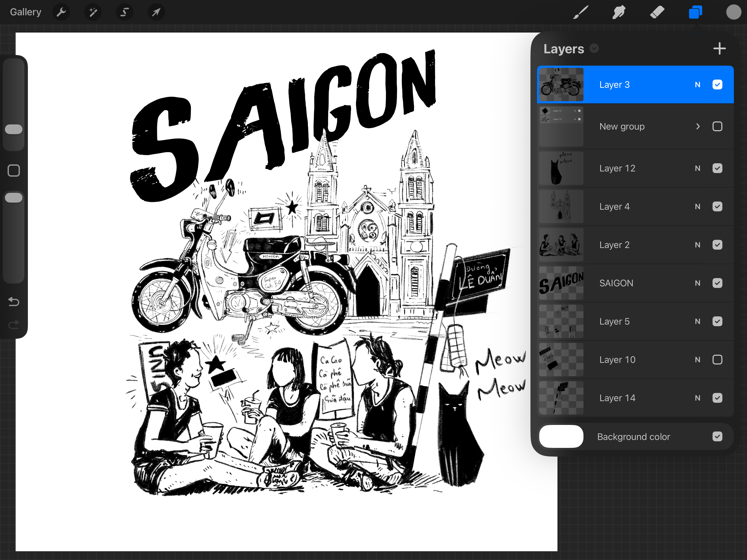Hide Layer 12 visibility checkbox
Image resolution: width=747 pixels, height=560 pixels.
(717, 168)
